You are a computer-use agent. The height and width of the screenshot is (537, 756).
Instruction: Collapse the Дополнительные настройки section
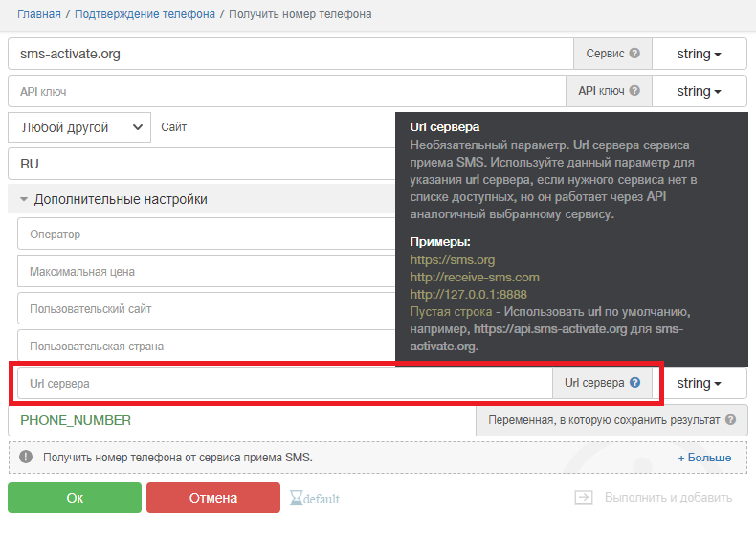[111, 200]
